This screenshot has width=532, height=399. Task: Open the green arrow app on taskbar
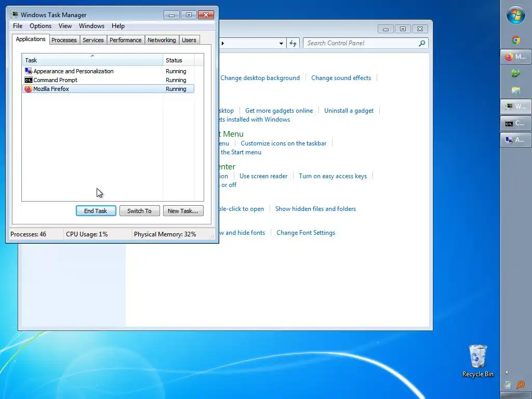(x=516, y=73)
